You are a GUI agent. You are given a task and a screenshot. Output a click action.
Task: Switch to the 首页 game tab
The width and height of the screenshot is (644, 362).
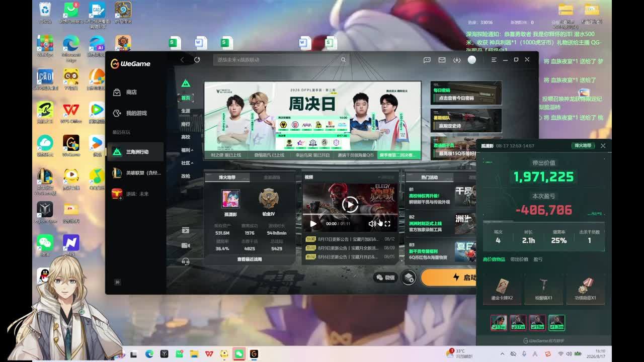186,98
